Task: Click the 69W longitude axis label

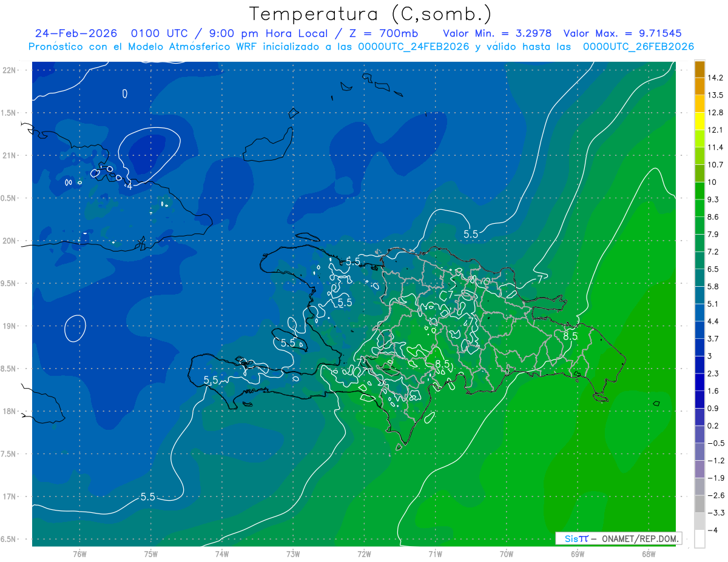Action: click(578, 554)
